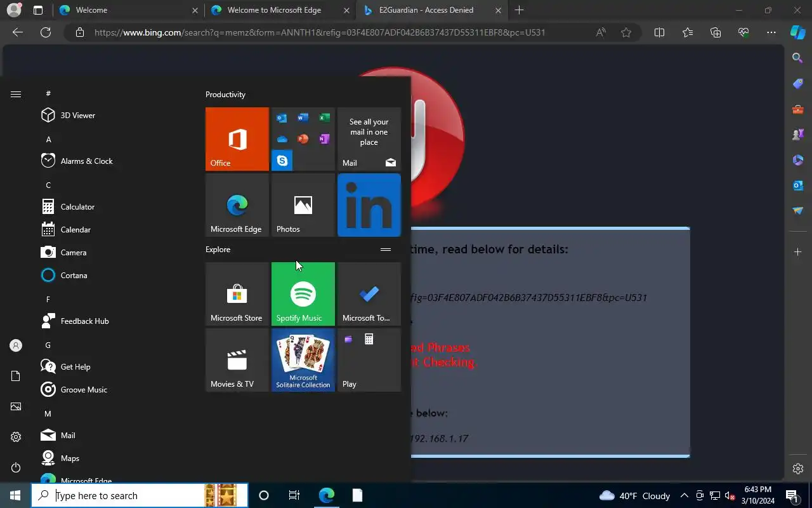The height and width of the screenshot is (508, 812).
Task: Click the Edge address bar URL
Action: (320, 32)
